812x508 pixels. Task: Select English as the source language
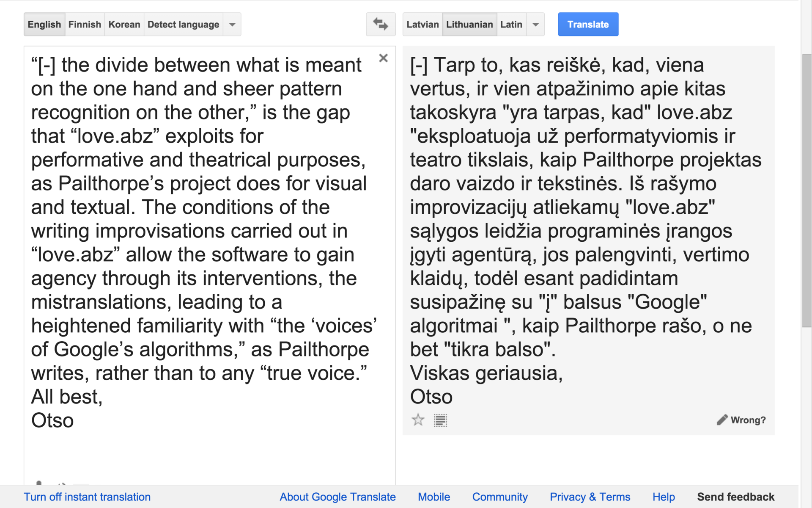click(x=44, y=25)
